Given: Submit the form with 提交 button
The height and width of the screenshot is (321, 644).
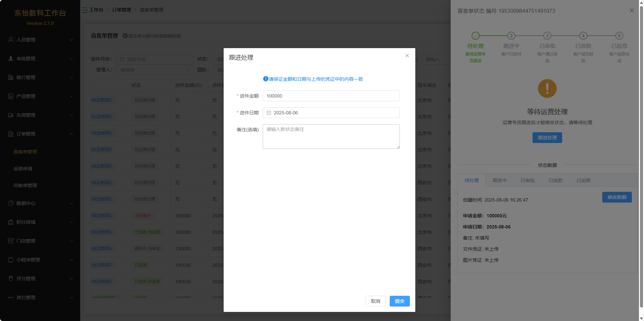Looking at the screenshot, I should (399, 301).
